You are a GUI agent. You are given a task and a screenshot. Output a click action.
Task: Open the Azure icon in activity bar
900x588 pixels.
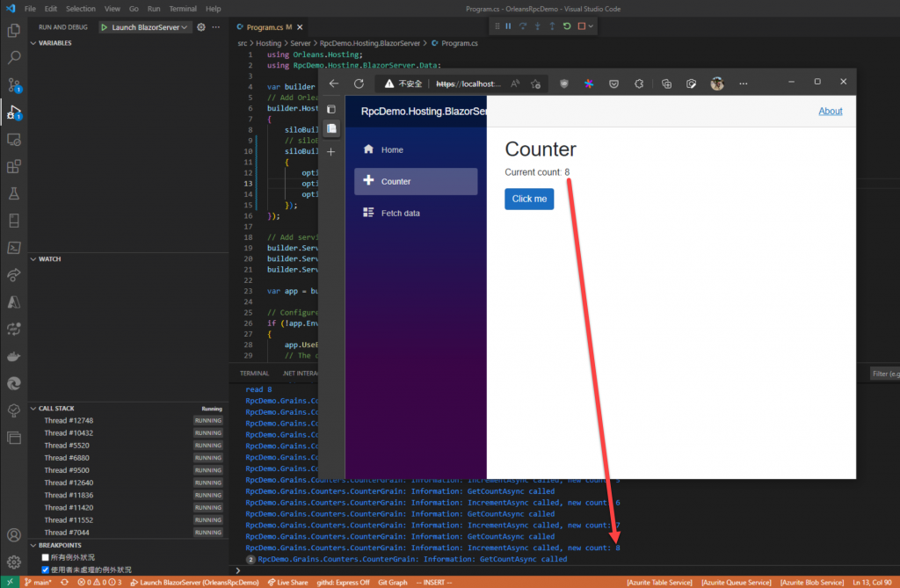14,302
